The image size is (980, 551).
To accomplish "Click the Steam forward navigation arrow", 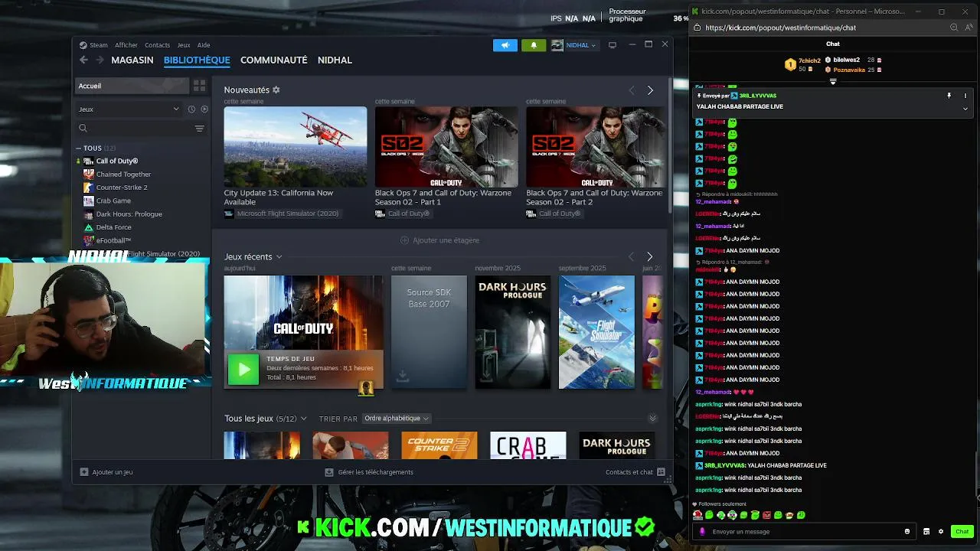I will click(x=99, y=60).
